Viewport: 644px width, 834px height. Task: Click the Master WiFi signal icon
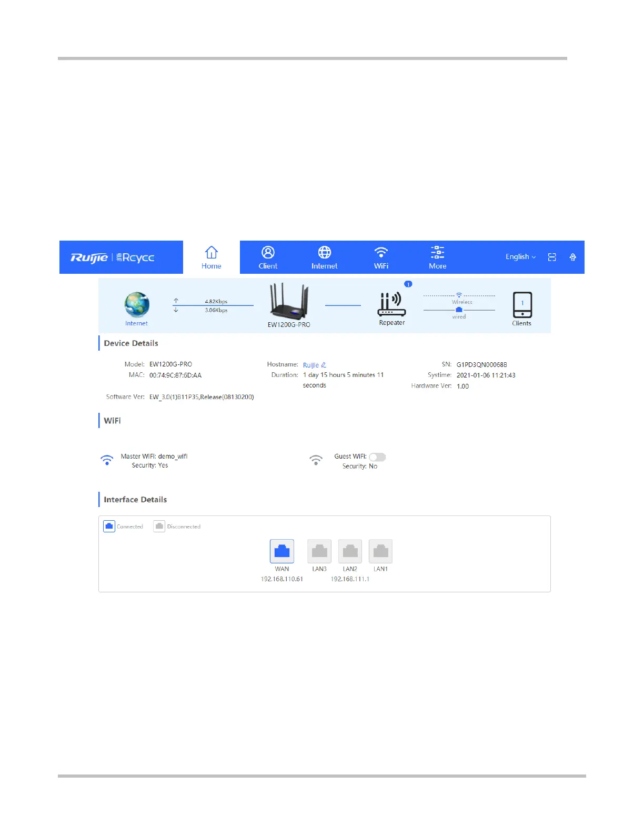[107, 460]
